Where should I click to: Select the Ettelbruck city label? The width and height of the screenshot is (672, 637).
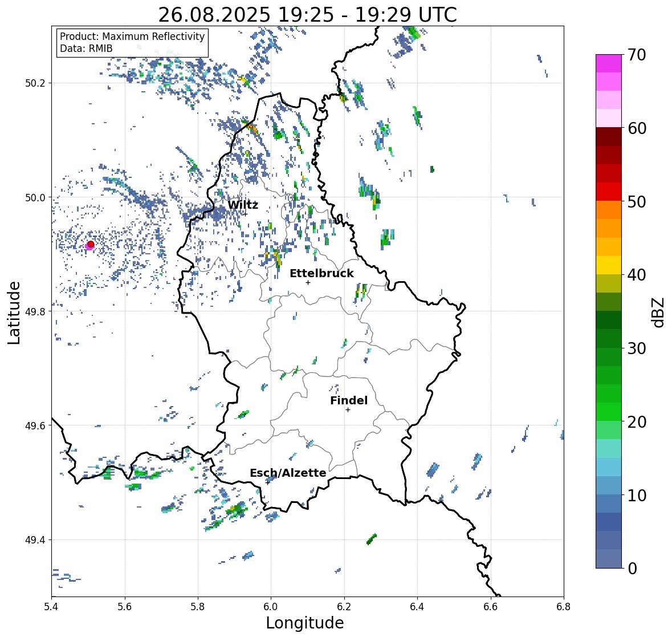321,274
